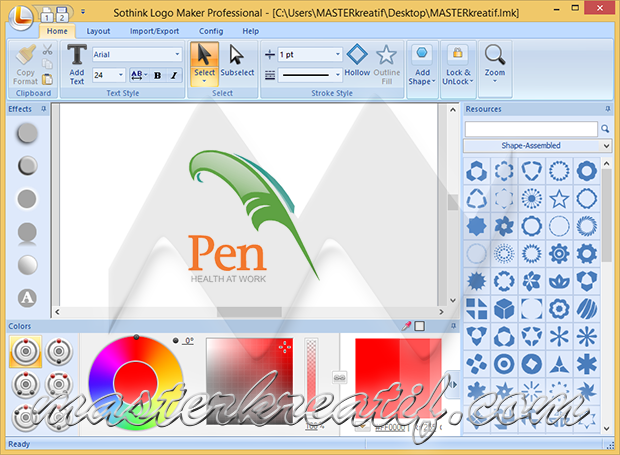Click the canvas vertical scrollbar down arrow
The width and height of the screenshot is (620, 455).
[453, 300]
